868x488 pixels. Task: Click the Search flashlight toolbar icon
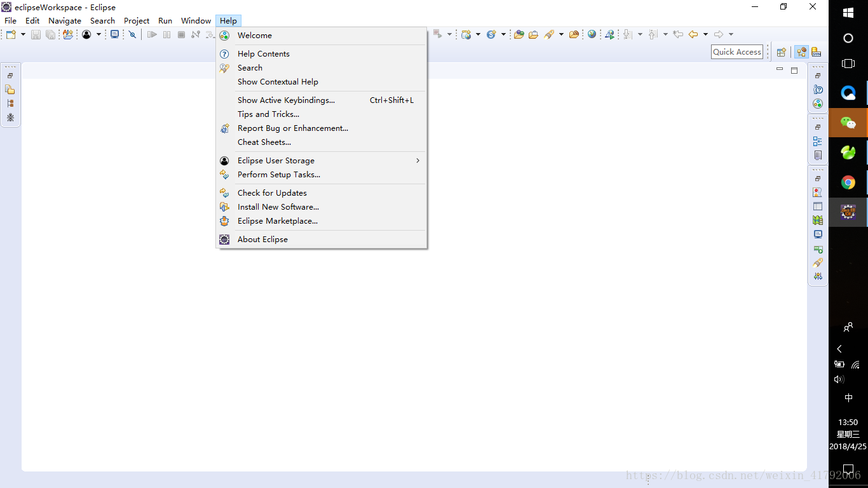tap(550, 34)
